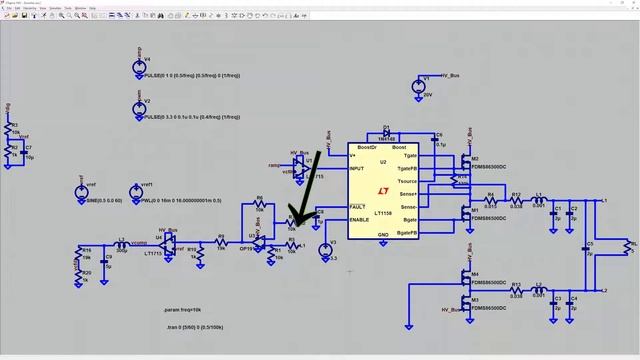Select the D1 1N4148 diode
640x360 pixels.
coord(386,133)
